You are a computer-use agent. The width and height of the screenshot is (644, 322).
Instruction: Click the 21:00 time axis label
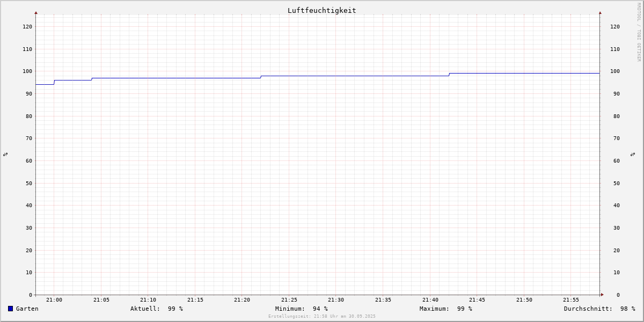54,300
